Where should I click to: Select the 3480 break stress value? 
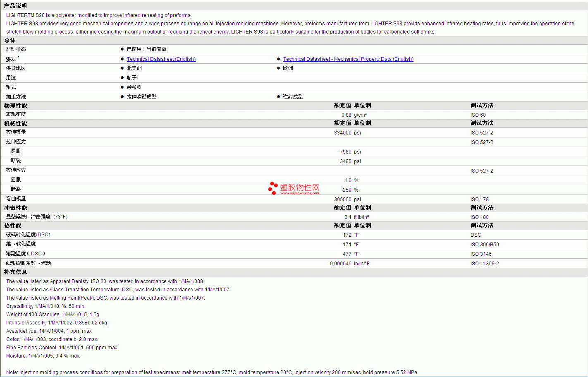tap(346, 161)
